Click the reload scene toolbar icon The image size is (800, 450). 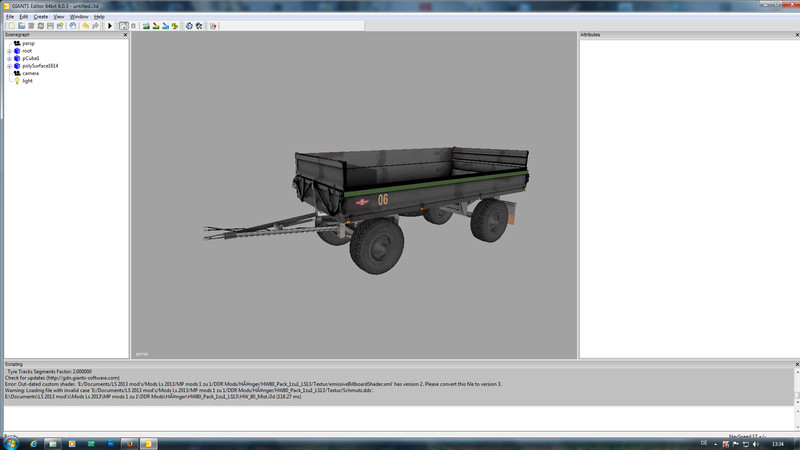[x=41, y=26]
